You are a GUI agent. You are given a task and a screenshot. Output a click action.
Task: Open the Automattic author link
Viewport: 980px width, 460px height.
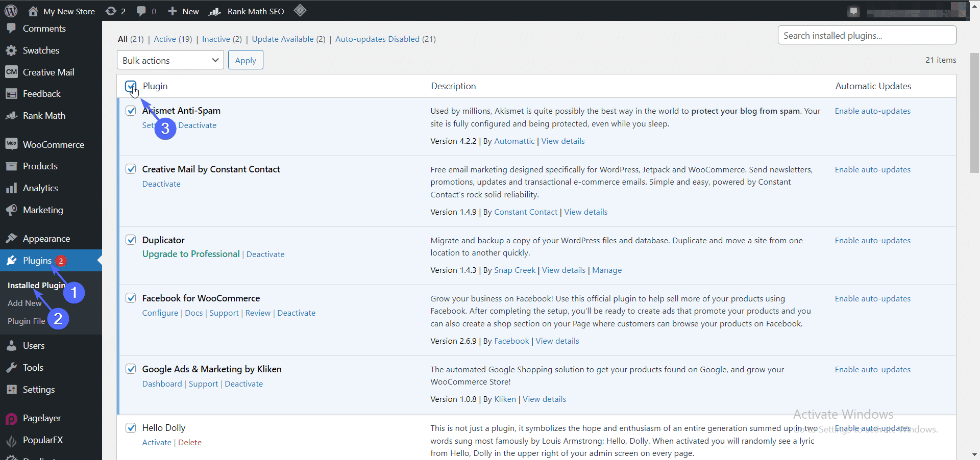514,141
